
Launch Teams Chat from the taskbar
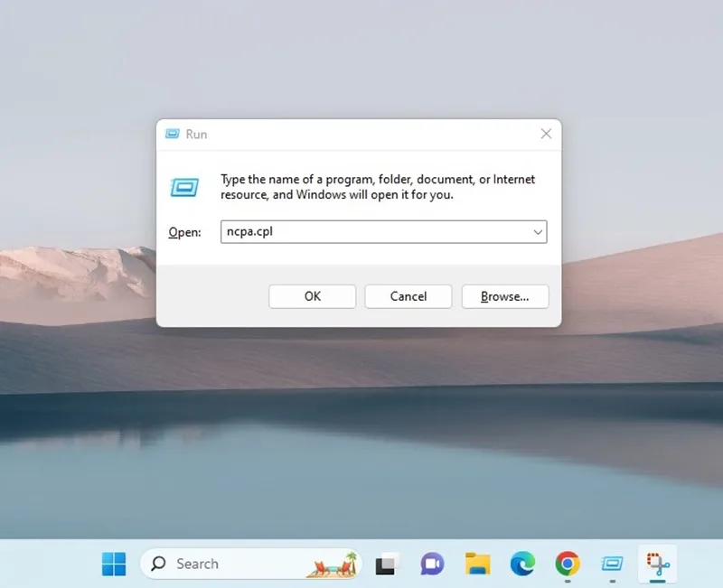432,564
